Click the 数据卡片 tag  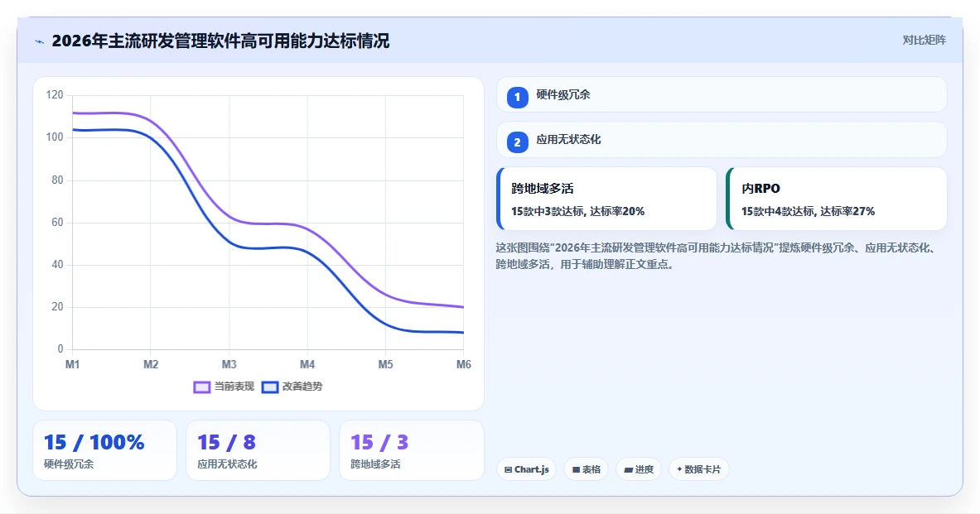(698, 469)
